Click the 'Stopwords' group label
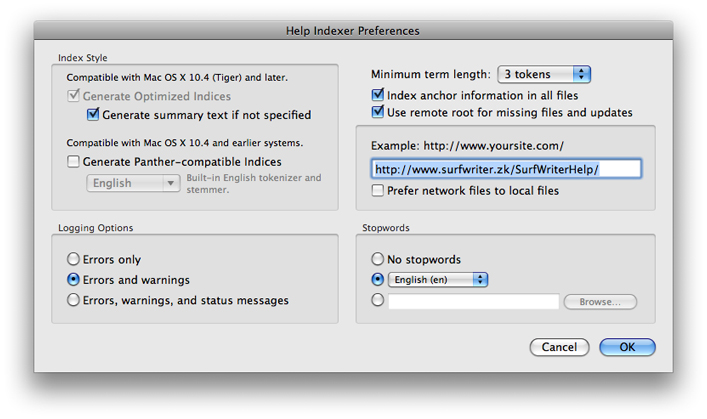The height and width of the screenshot is (419, 707). point(386,228)
